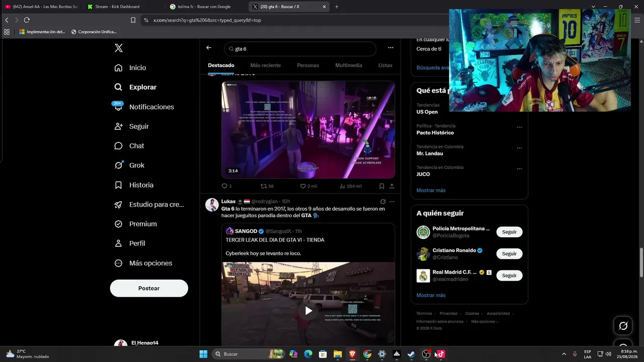The width and height of the screenshot is (644, 362).
Task: Open the floating Grok button
Action: (x=623, y=326)
